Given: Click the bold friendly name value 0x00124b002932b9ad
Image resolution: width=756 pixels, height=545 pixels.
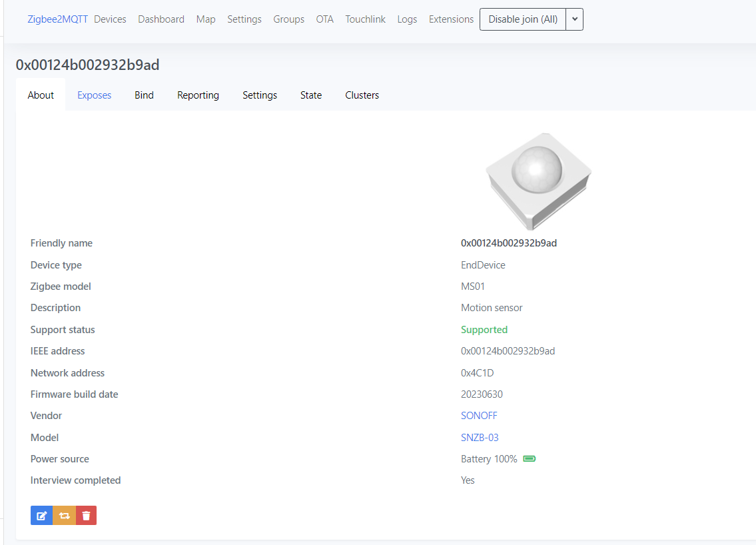Looking at the screenshot, I should tap(509, 243).
